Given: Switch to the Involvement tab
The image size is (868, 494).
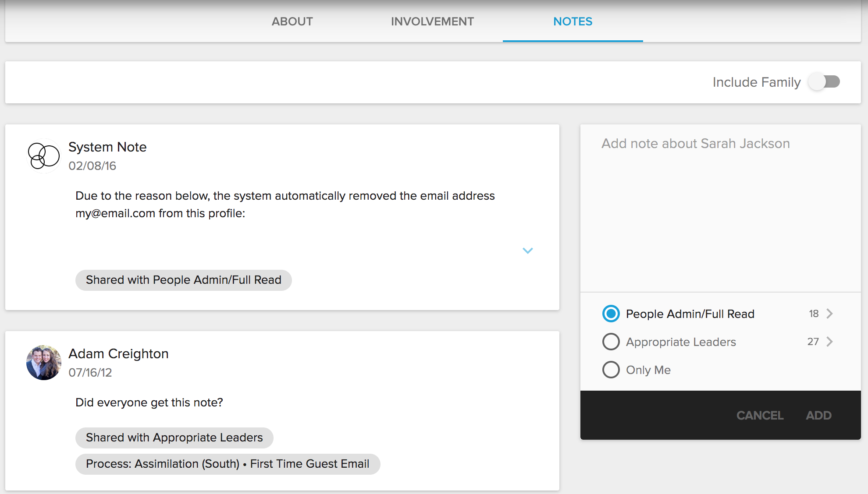Looking at the screenshot, I should pyautogui.click(x=432, y=21).
